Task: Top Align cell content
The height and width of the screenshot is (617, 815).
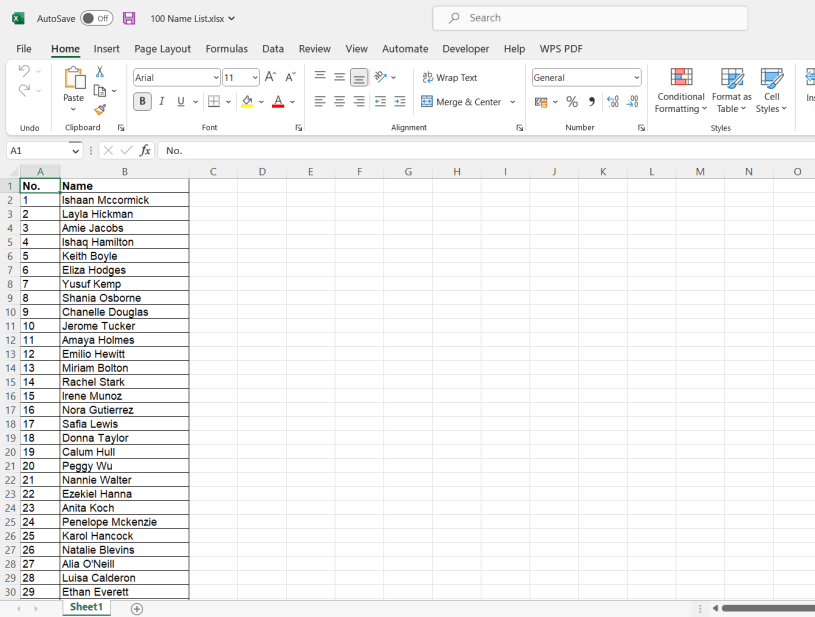Action: (320, 77)
